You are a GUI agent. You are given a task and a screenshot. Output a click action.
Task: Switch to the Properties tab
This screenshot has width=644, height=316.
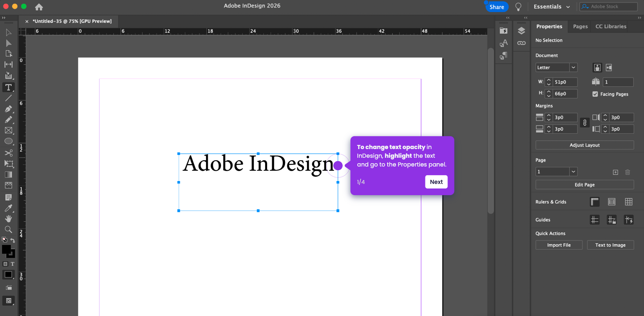point(549,26)
